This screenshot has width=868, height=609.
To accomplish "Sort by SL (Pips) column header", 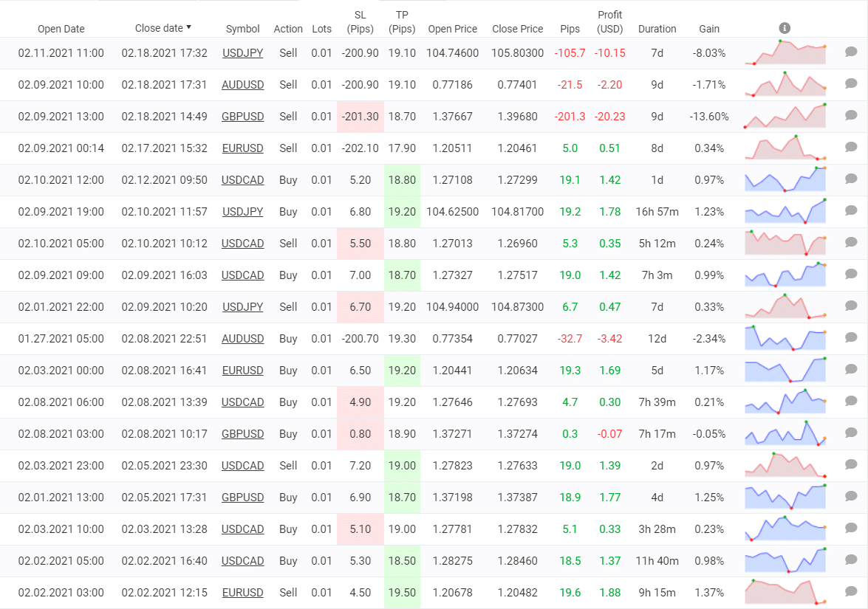I will click(x=360, y=22).
